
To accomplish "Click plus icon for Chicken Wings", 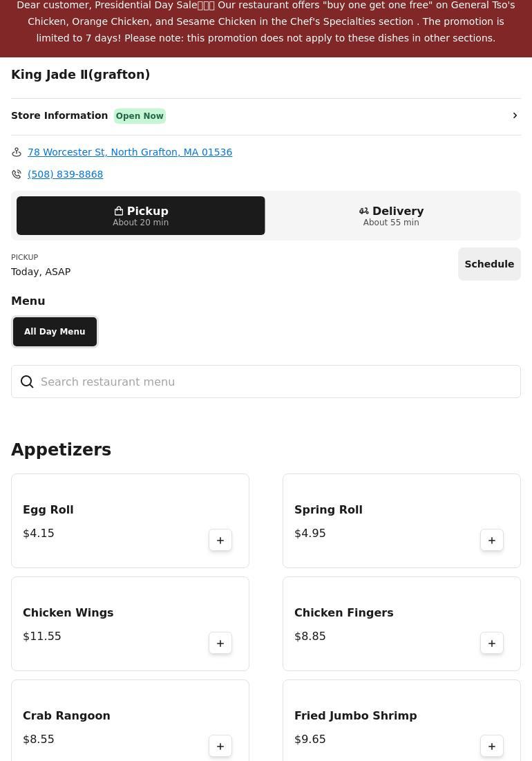I will pyautogui.click(x=220, y=643).
